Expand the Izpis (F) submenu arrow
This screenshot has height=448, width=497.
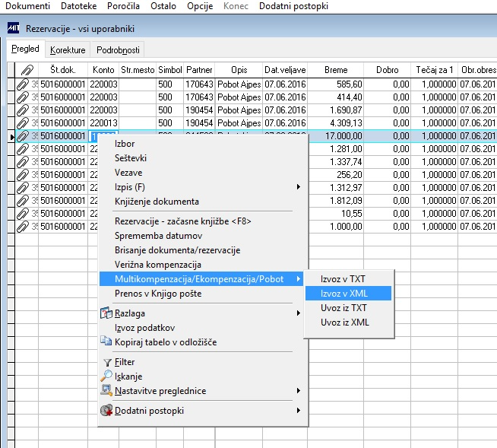click(299, 186)
